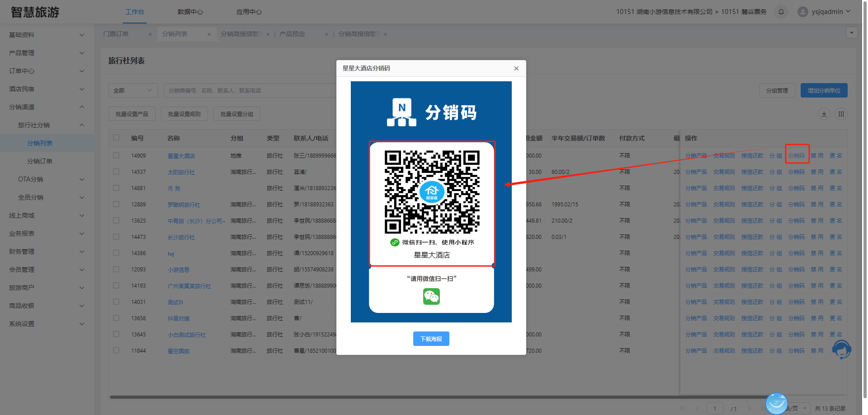Select the checkbox for row 12889
Viewport: 868px width, 415px height.
pyautogui.click(x=116, y=204)
